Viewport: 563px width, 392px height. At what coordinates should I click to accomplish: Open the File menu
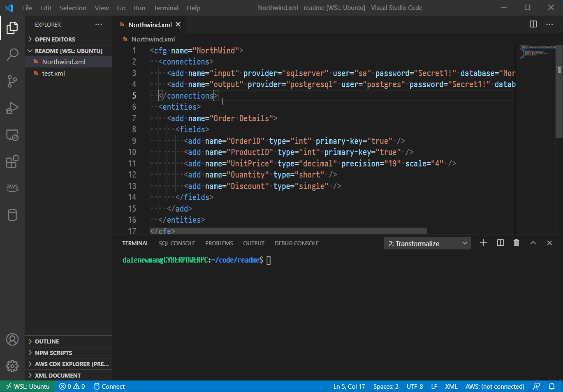[x=27, y=8]
